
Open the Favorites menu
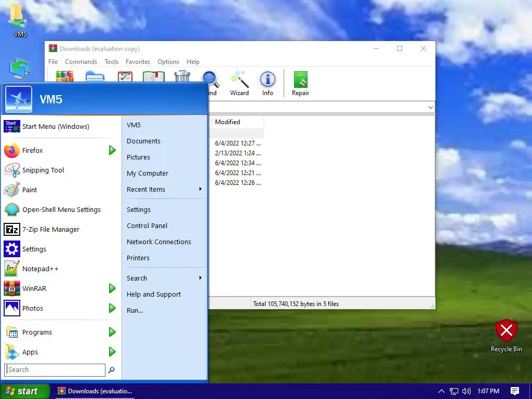[138, 62]
